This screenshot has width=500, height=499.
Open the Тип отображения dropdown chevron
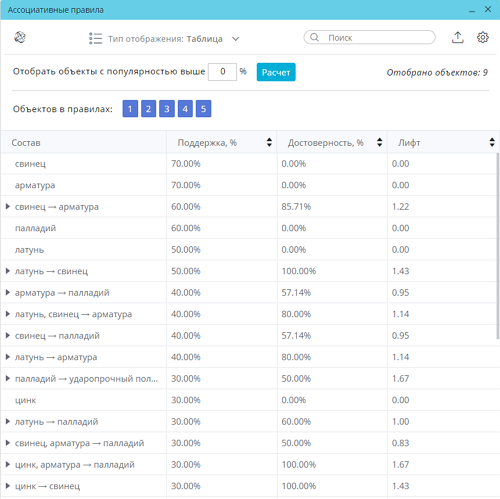coord(236,39)
